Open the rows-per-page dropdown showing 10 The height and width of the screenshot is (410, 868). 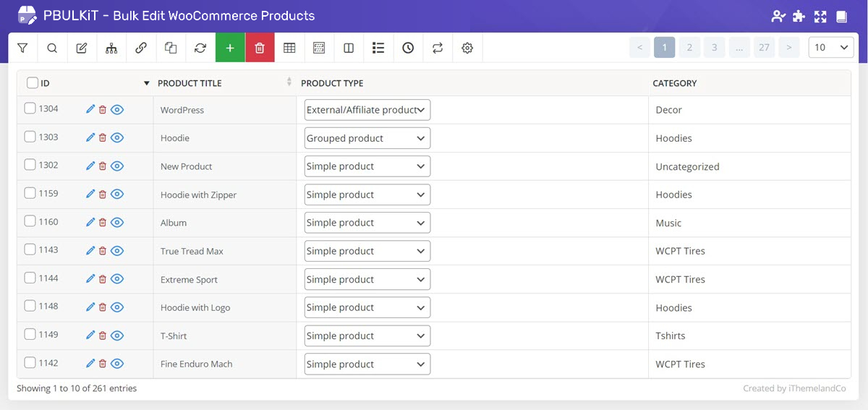[x=831, y=48]
